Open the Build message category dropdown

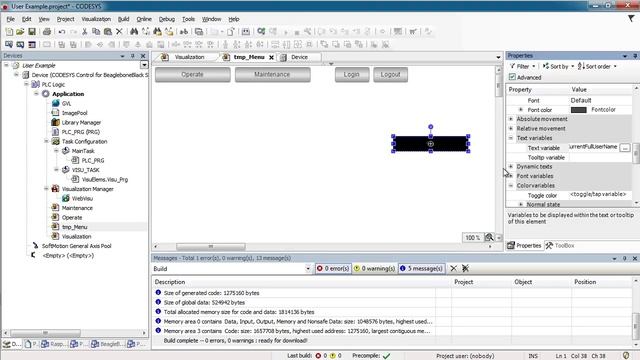pyautogui.click(x=308, y=269)
